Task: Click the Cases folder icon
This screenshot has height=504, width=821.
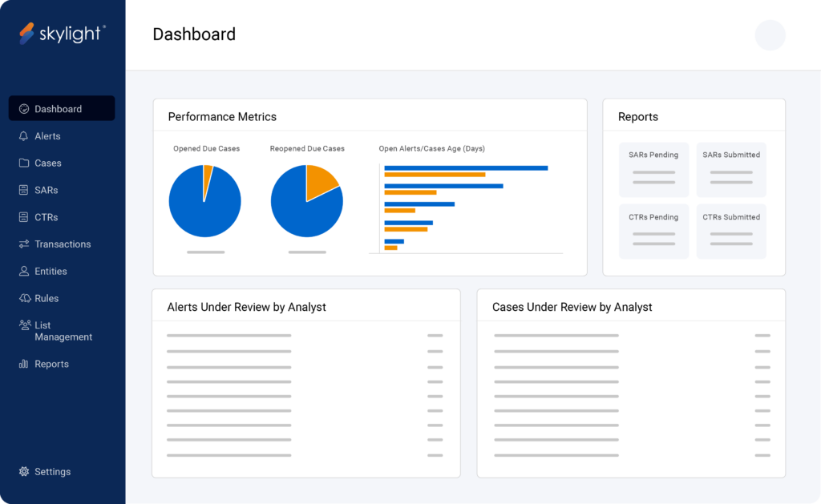Action: point(24,163)
